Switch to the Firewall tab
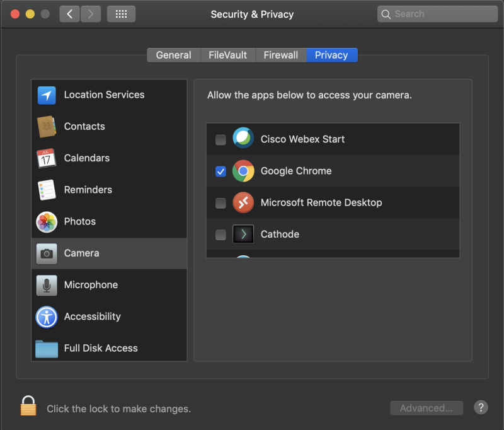The width and height of the screenshot is (504, 430). pos(281,55)
